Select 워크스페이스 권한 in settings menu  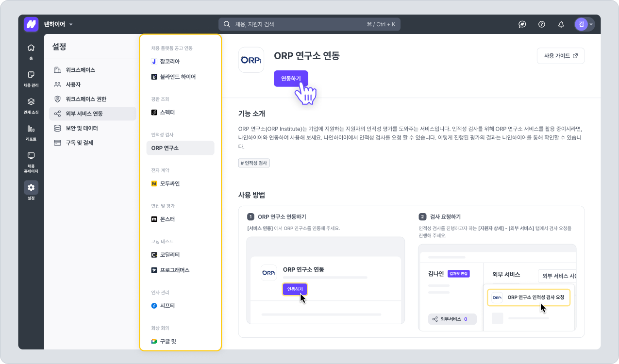(86, 99)
